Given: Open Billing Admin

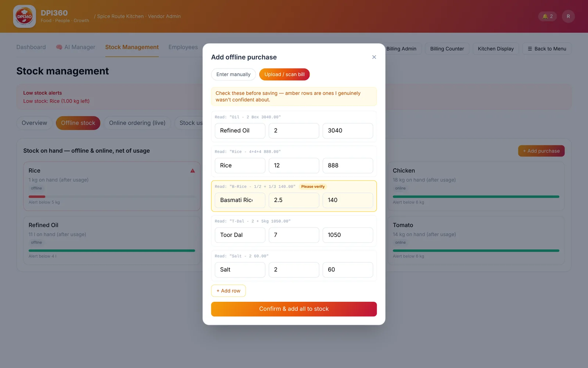Looking at the screenshot, I should tap(401, 49).
